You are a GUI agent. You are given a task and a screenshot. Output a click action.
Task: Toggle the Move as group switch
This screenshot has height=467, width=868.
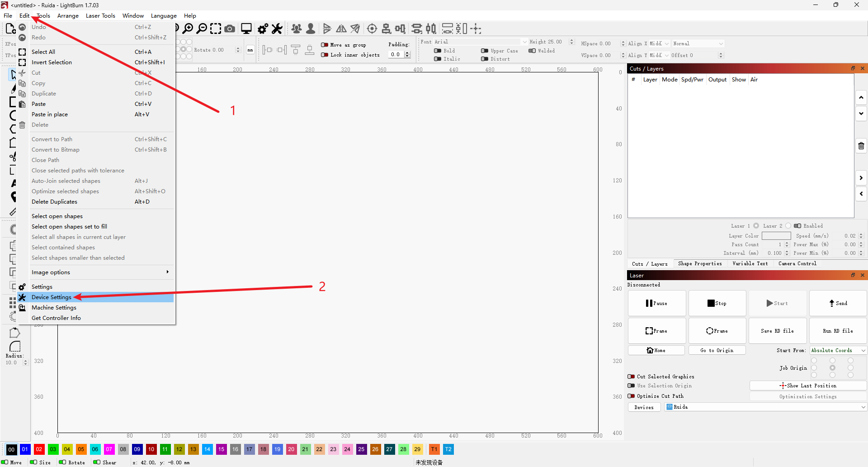coord(325,45)
